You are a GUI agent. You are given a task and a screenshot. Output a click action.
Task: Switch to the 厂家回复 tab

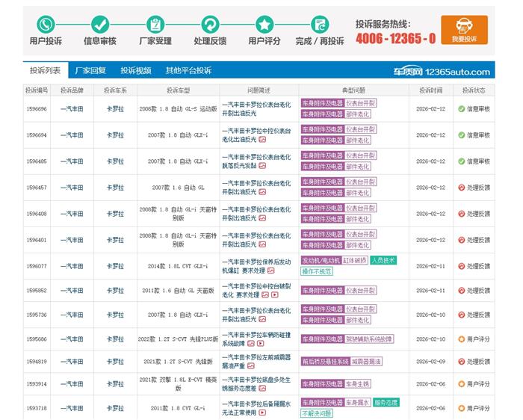click(x=90, y=71)
